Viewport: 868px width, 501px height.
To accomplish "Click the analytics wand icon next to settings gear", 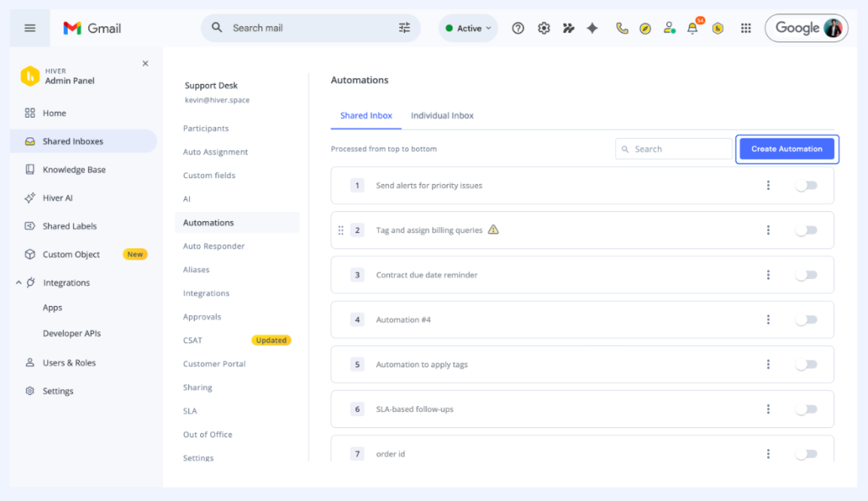I will (569, 28).
